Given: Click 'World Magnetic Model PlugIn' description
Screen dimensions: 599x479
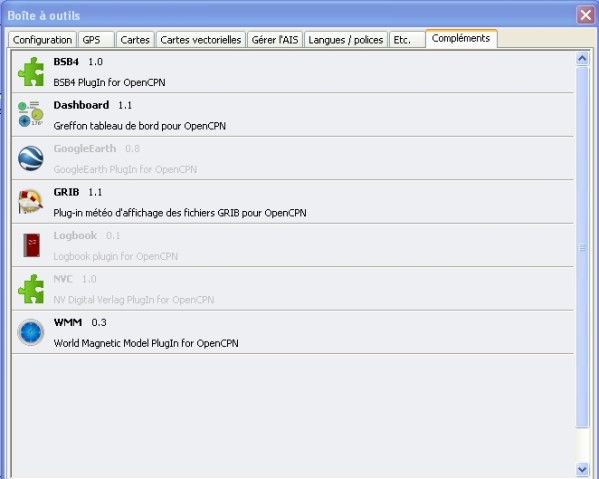Looking at the screenshot, I should [146, 343].
